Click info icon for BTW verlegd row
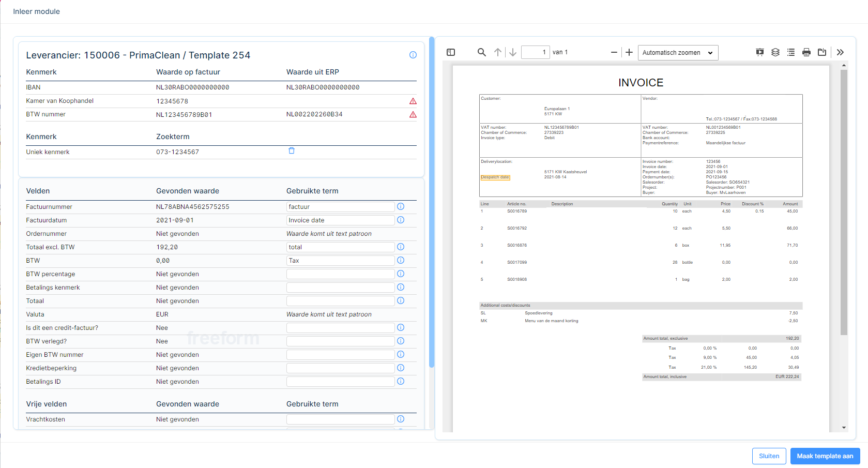Screen dimensions: 868x468 (401, 341)
